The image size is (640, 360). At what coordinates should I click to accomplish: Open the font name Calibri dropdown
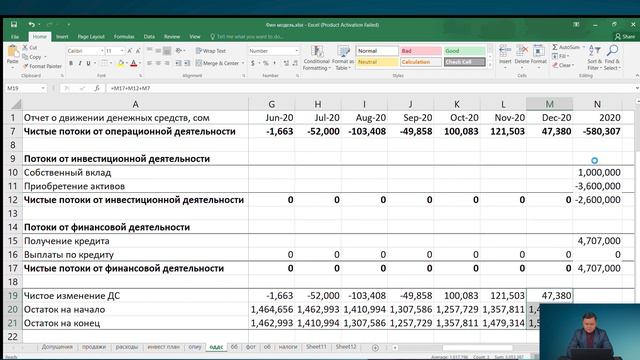[102, 51]
